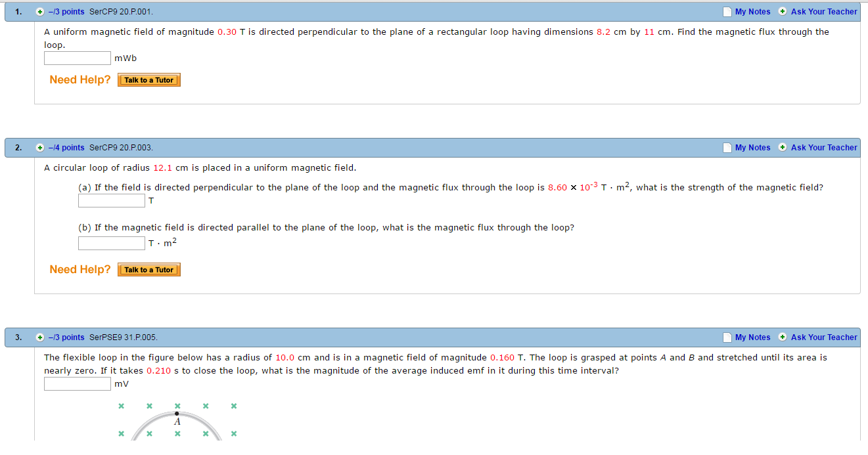Image resolution: width=868 pixels, height=455 pixels.
Task: Click My Notes link in question 1
Action: 752,12
